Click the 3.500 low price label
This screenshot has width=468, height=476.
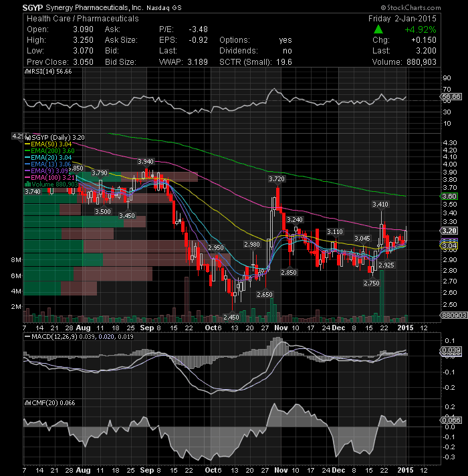102,211
